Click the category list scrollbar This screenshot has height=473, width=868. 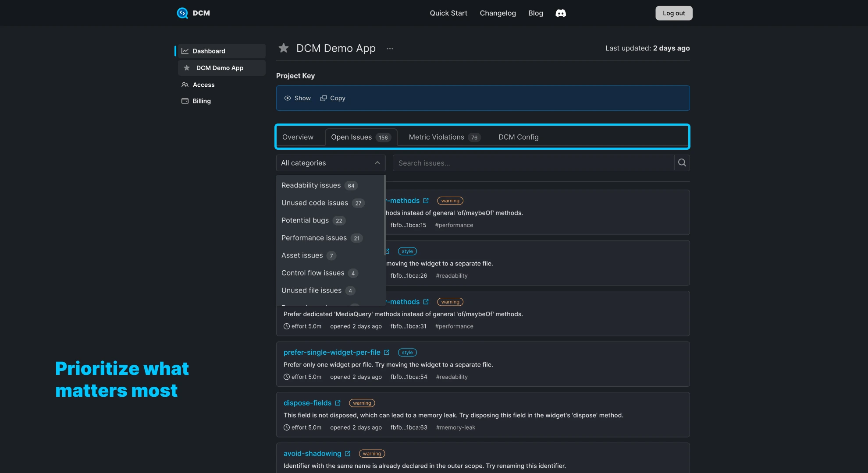[x=384, y=215]
